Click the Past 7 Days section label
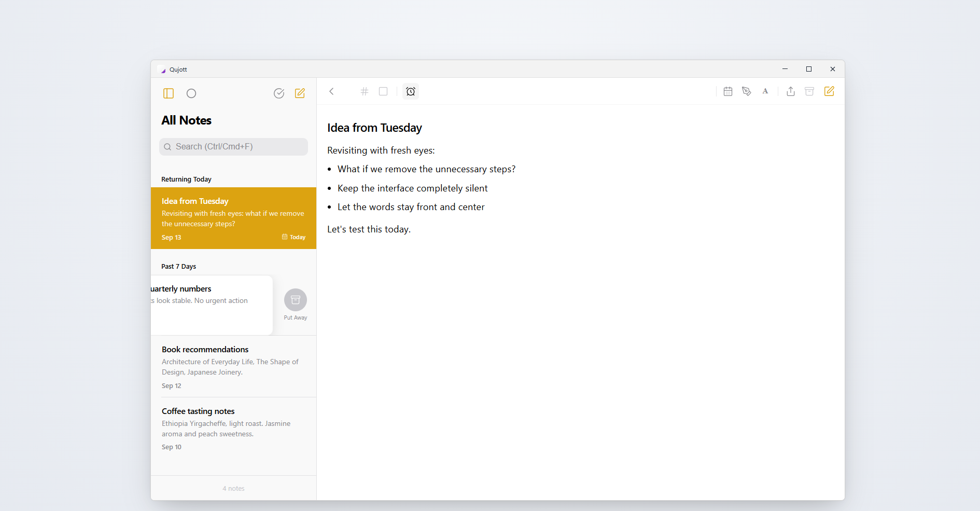 (178, 267)
